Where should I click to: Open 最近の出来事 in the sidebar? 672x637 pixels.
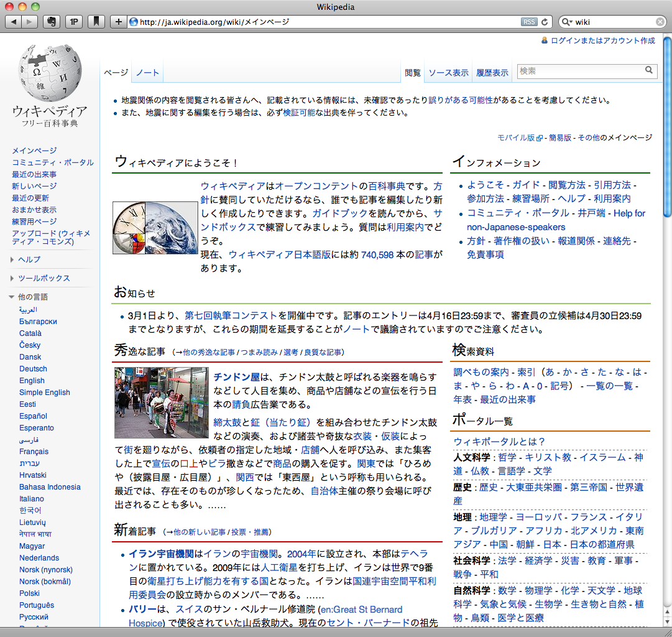(x=34, y=175)
